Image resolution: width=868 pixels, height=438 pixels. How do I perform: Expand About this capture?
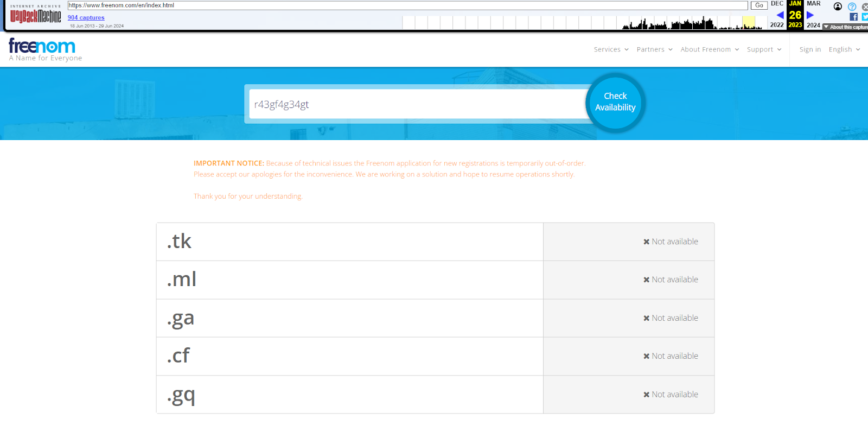coord(846,27)
